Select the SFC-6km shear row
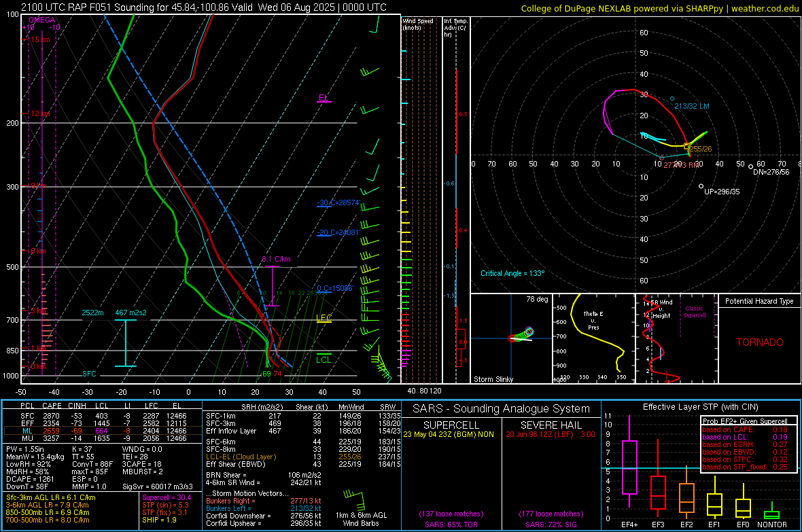 click(x=303, y=442)
